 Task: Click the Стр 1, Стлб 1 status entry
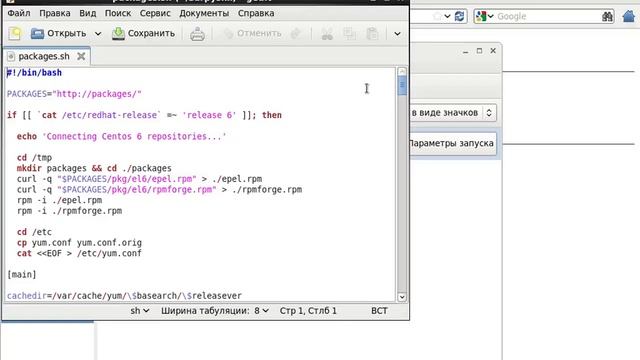(x=308, y=311)
